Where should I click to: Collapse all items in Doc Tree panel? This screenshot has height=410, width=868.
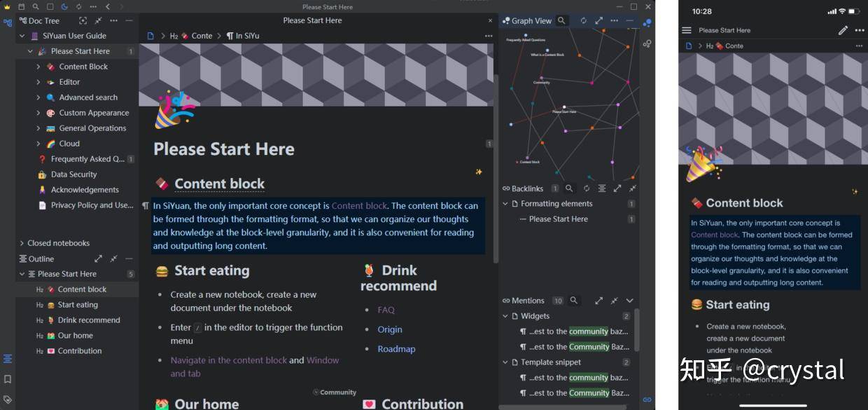tap(99, 21)
